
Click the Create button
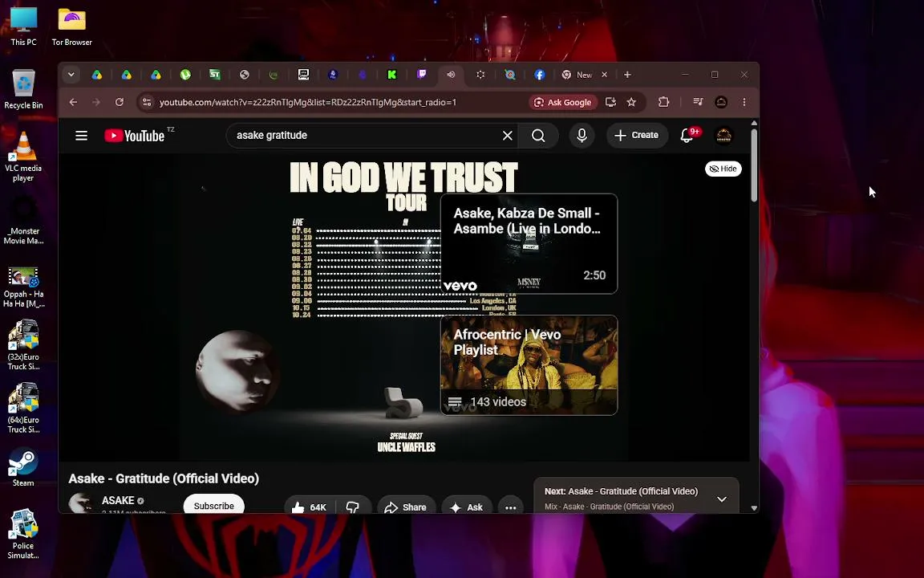click(x=636, y=136)
